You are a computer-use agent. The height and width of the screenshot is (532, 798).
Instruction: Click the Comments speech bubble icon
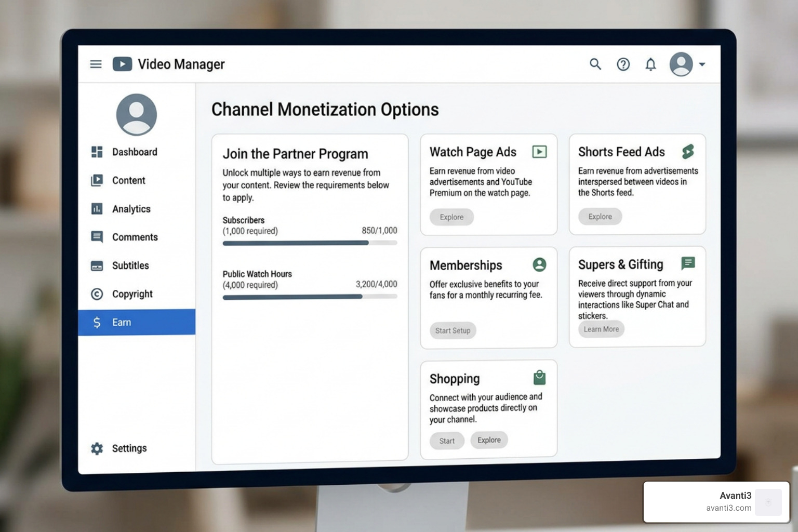pos(97,237)
